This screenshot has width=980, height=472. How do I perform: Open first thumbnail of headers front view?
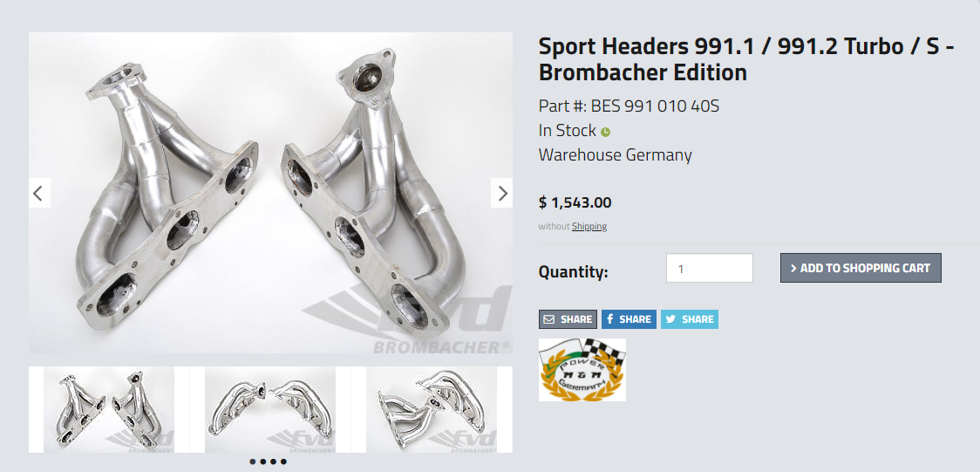(x=109, y=409)
